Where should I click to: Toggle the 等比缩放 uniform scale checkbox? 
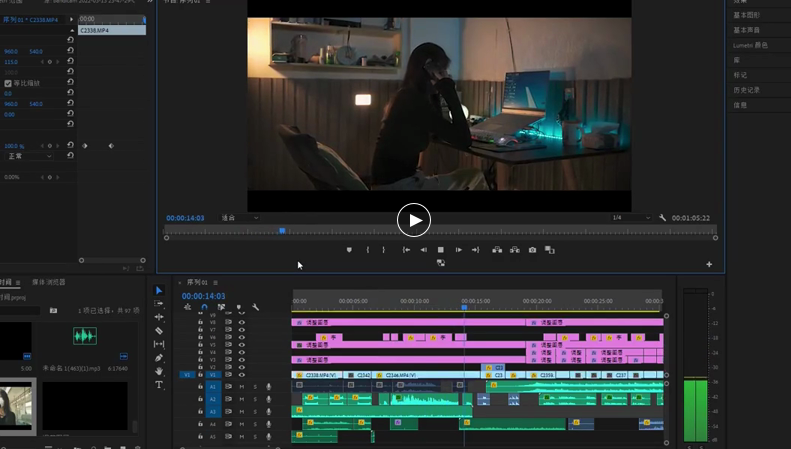(x=8, y=83)
